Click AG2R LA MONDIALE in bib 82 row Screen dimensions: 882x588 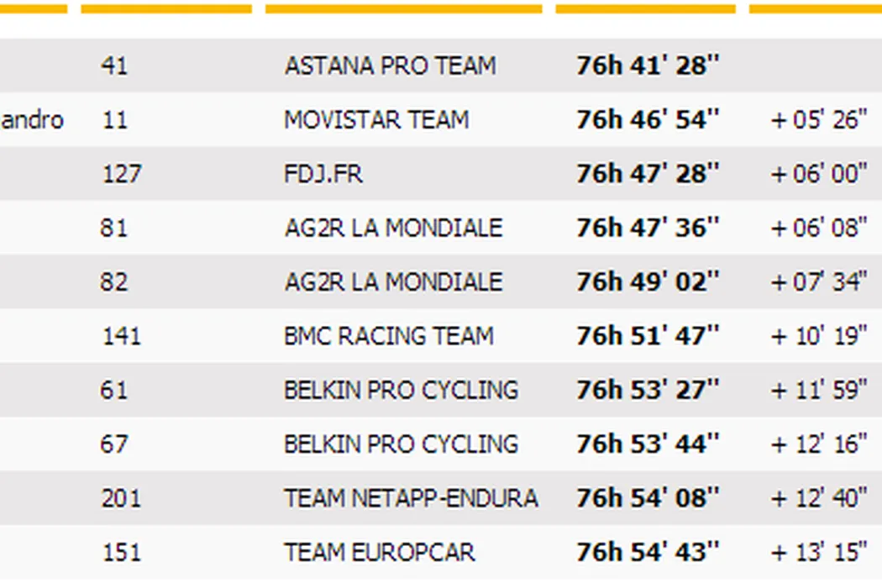[x=393, y=282]
